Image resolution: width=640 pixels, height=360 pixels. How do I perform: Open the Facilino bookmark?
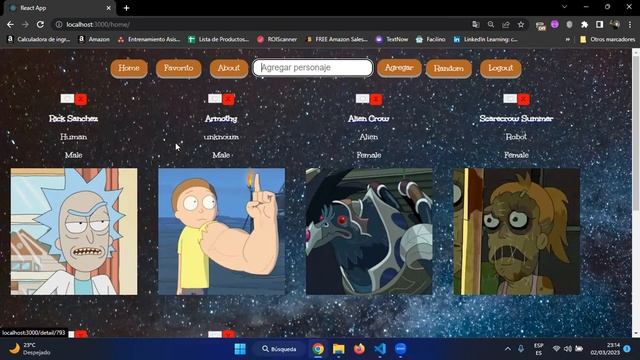431,39
